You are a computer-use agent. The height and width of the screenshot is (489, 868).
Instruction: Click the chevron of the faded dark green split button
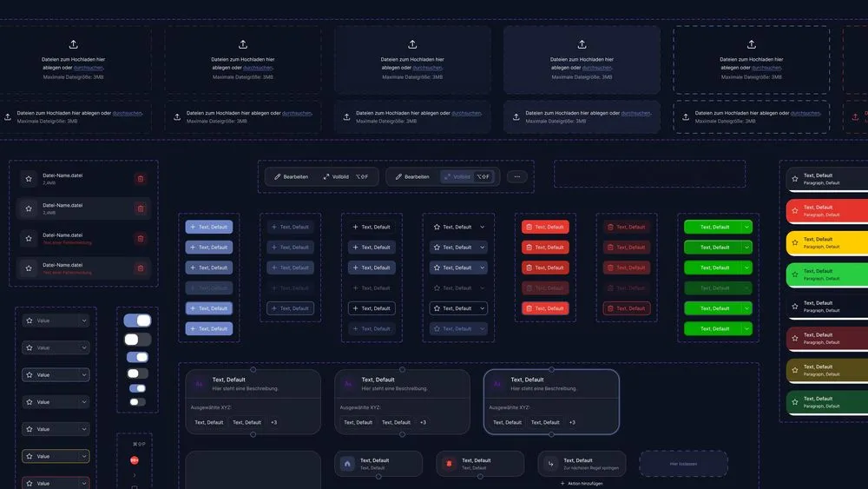tap(746, 288)
